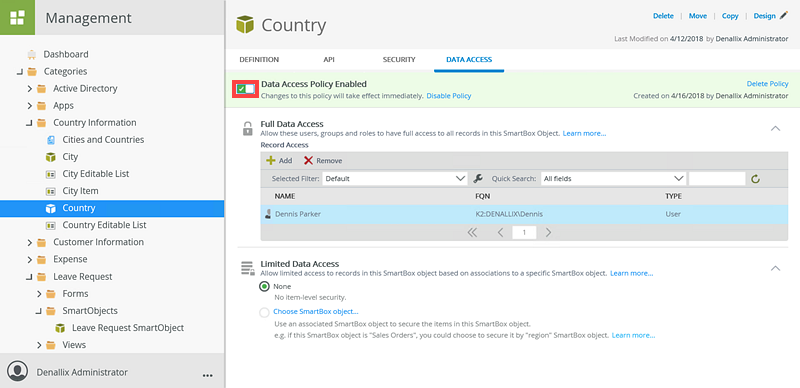Screen dimensions: 800x388
Task: Toggle the Data Access Policy Enabled switch
Action: pos(245,89)
